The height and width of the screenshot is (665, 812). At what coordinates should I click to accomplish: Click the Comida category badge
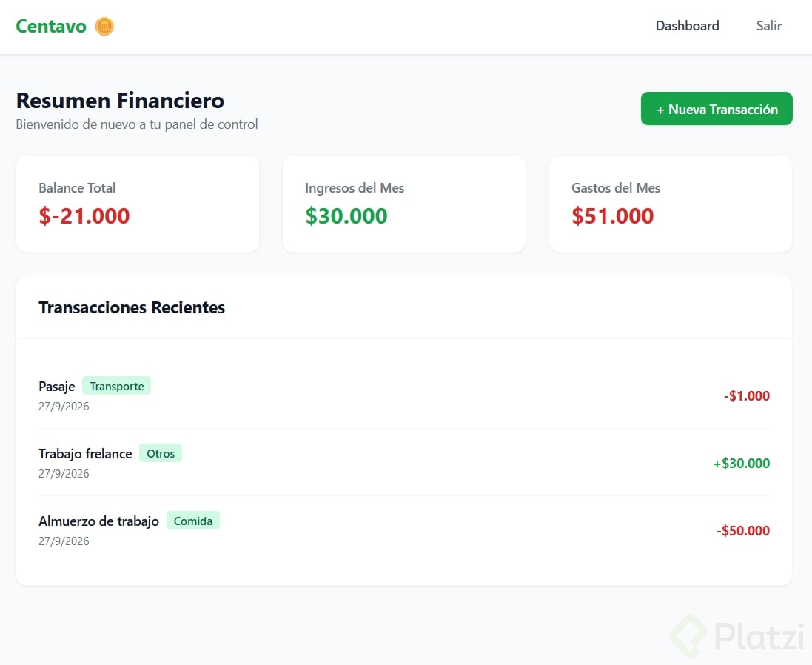(193, 521)
